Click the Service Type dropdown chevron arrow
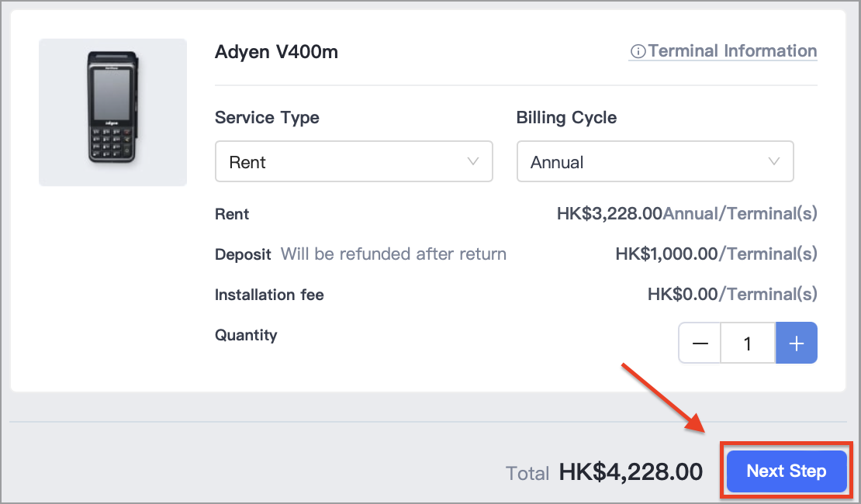This screenshot has height=504, width=861. (473, 161)
